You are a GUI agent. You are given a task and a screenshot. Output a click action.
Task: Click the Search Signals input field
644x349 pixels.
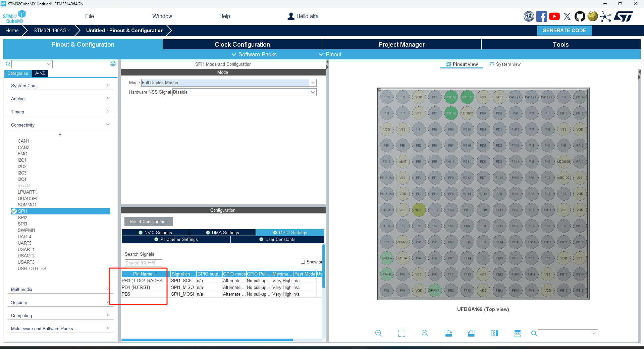144,263
